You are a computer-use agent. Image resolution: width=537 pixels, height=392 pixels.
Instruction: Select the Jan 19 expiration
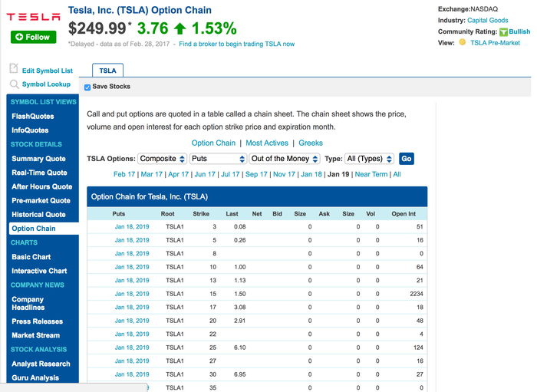point(338,174)
